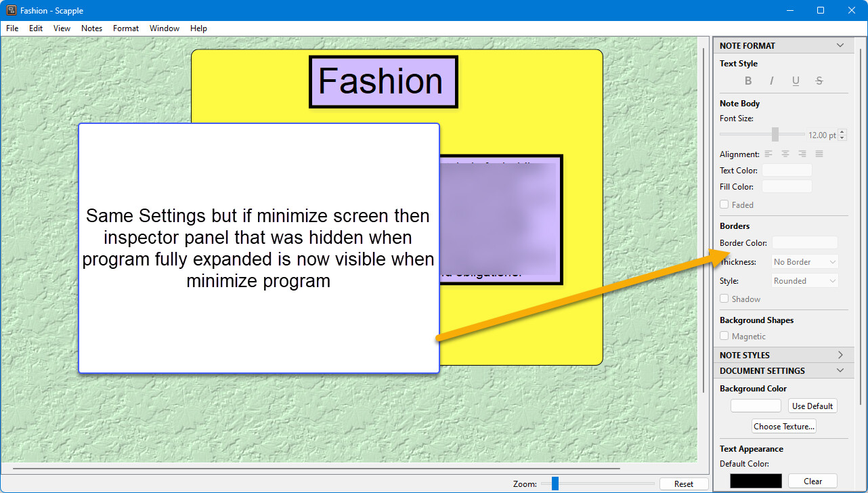Viewport: 868px width, 493px height.
Task: Click the Use Default button
Action: click(x=812, y=406)
